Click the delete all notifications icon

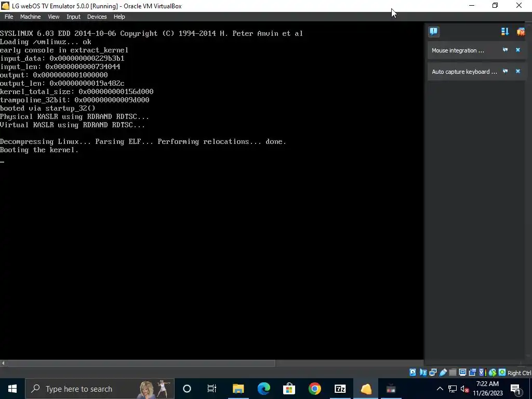[x=521, y=32]
